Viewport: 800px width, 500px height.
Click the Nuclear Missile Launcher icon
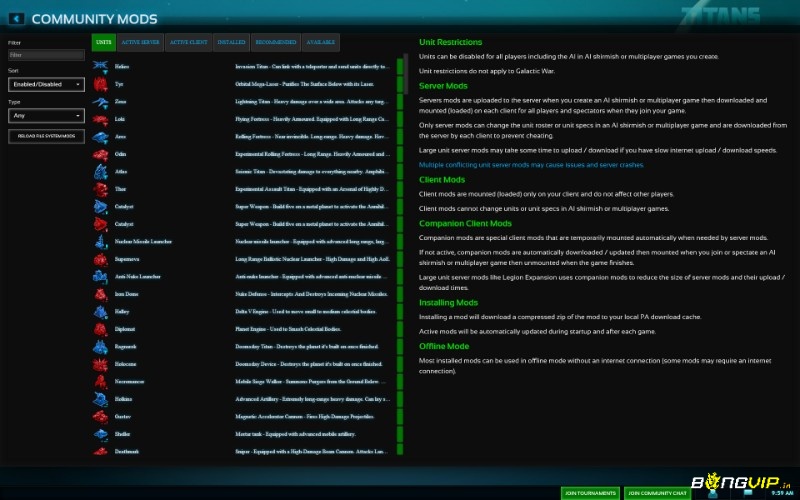point(100,241)
